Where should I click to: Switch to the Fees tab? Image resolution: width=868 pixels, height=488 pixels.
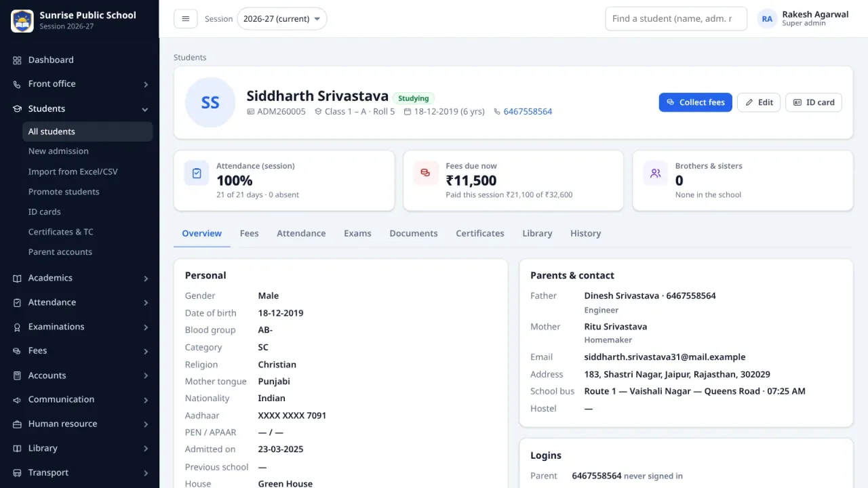tap(249, 233)
